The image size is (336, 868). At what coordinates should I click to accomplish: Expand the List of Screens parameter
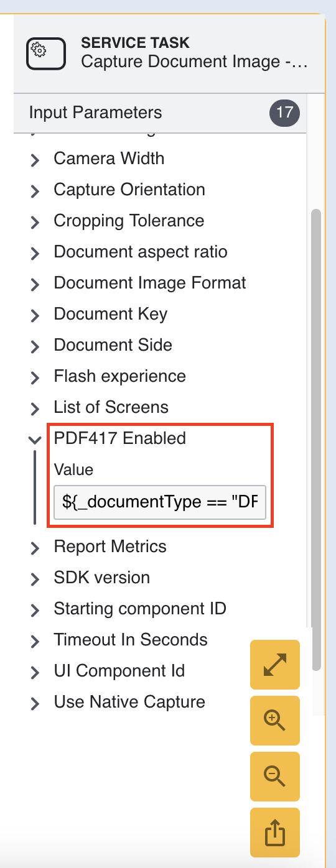click(35, 408)
